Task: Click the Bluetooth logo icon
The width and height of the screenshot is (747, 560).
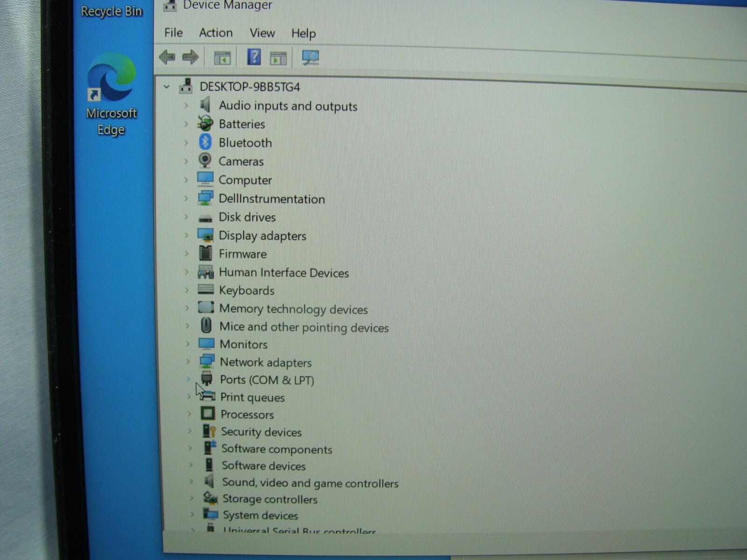Action: pyautogui.click(x=205, y=142)
